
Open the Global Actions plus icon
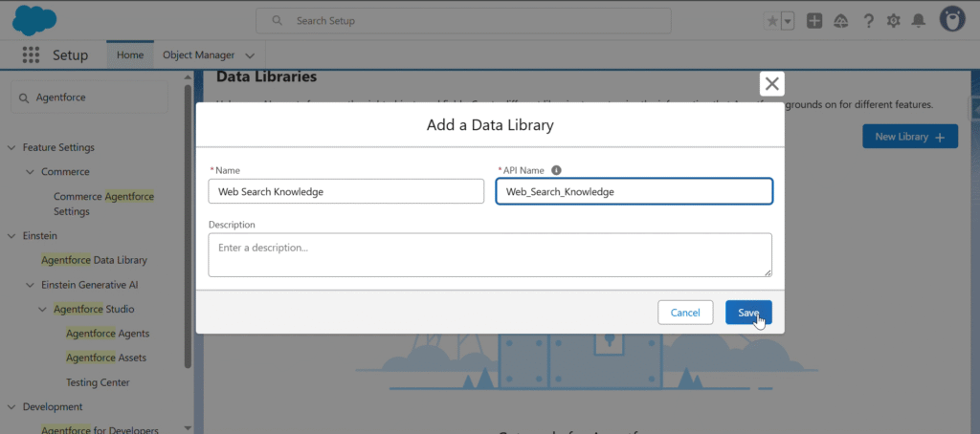[x=814, y=21]
